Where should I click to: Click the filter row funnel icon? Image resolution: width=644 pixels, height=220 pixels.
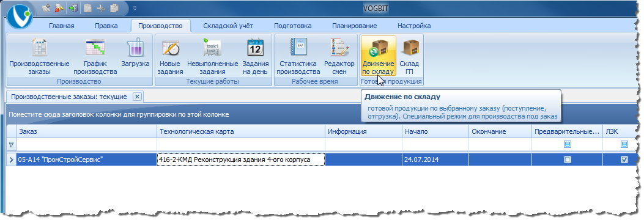(12, 144)
